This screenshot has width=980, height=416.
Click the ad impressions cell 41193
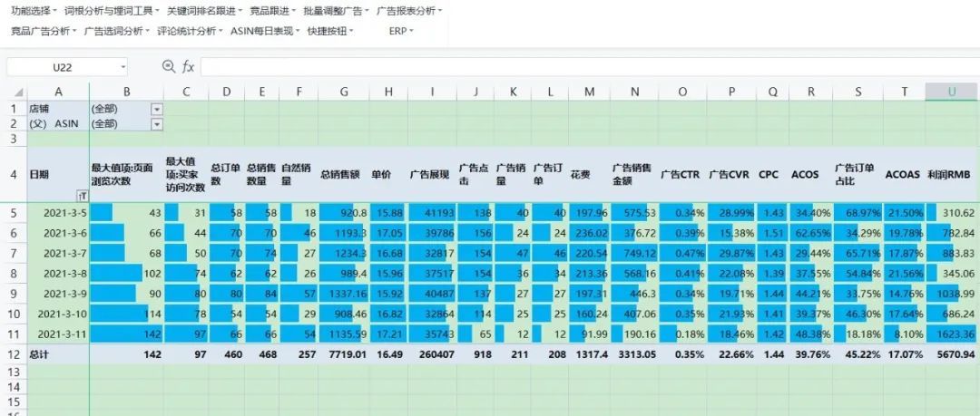click(432, 213)
